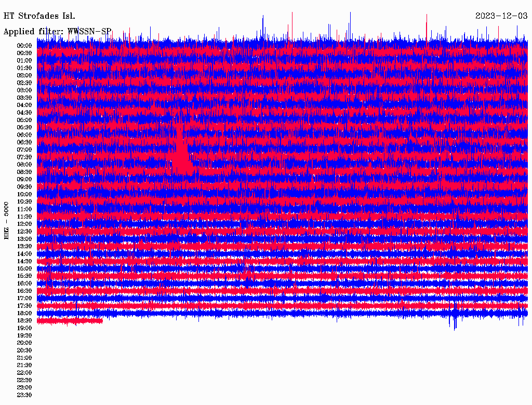Select the 05:30 time label
Viewport: 532px width, 405px height.
tap(24, 128)
